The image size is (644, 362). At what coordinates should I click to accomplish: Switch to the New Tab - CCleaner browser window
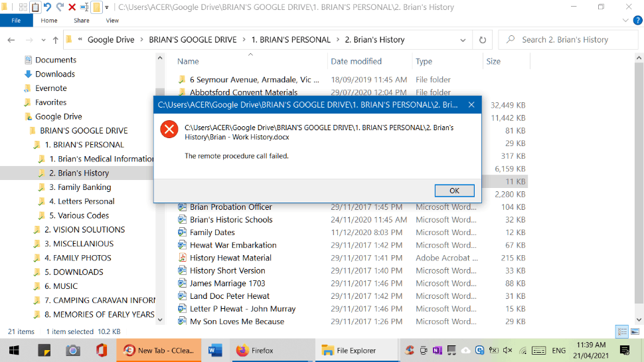coord(159,351)
